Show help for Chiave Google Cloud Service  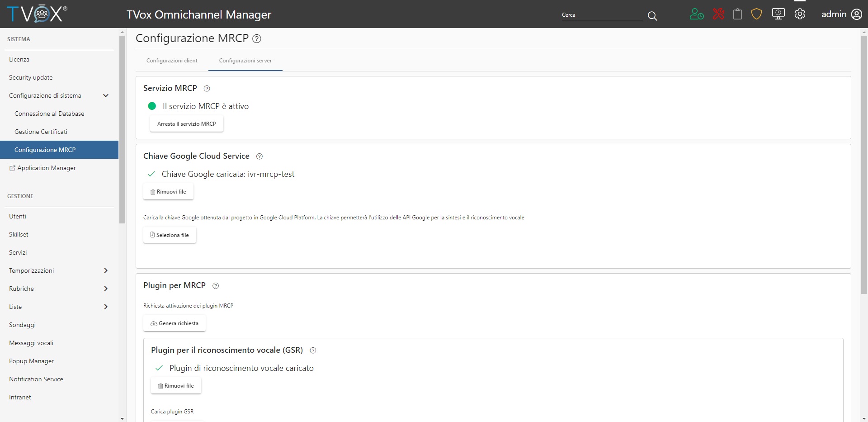tap(259, 156)
